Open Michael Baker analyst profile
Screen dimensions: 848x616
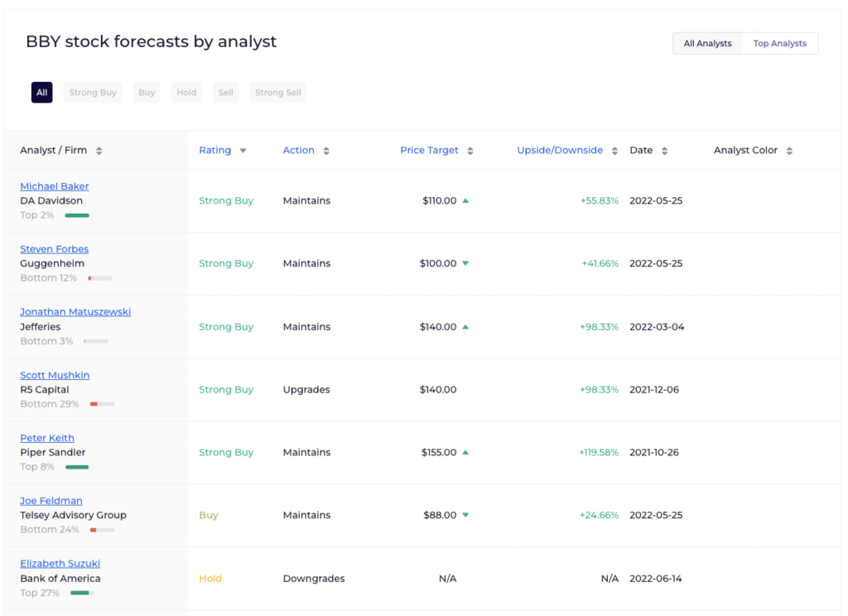point(54,186)
